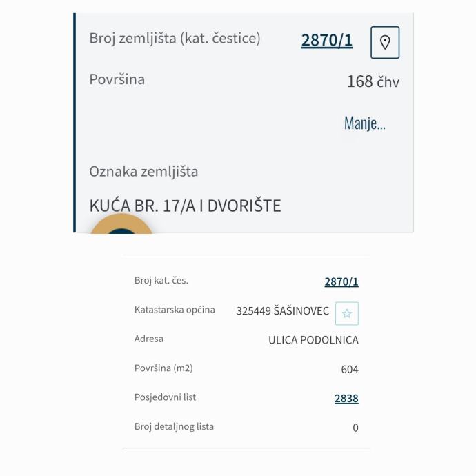Click the map pin location icon
Screen dimensions: 476x476
point(385,42)
